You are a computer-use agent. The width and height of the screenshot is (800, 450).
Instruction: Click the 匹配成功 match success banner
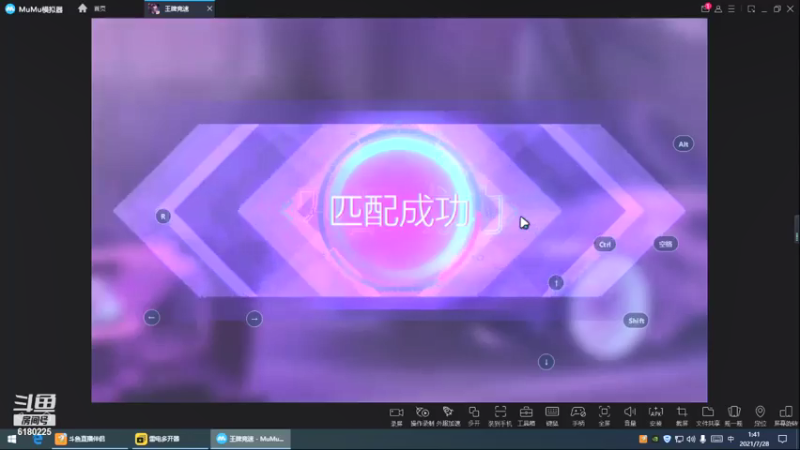[x=399, y=211]
